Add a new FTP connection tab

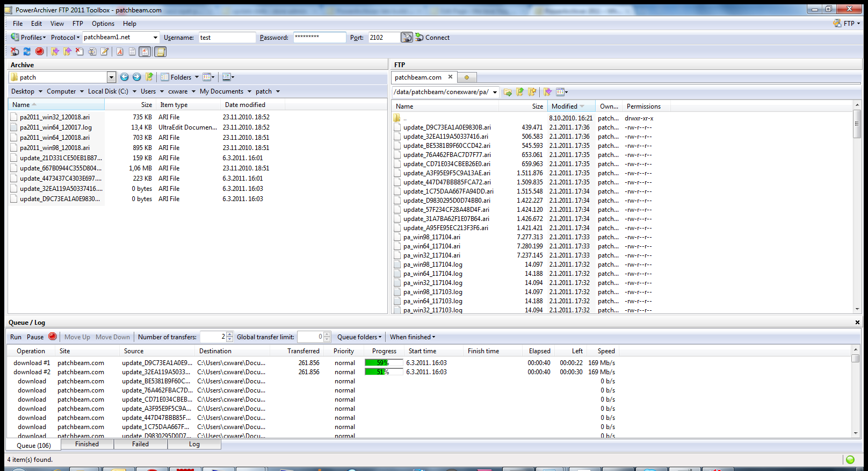467,77
